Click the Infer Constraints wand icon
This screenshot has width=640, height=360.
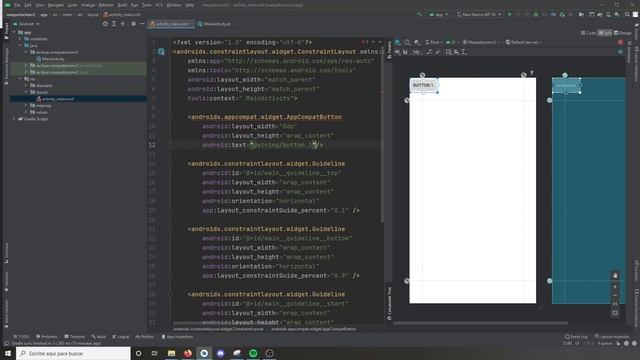click(x=438, y=52)
